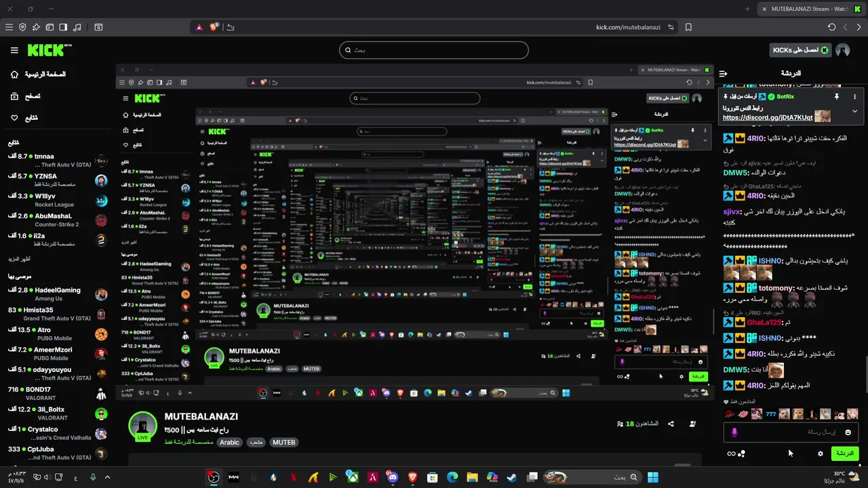
Task: Go to 'الصفحة الرئيسية' in the main sidebar
Action: pos(38,74)
